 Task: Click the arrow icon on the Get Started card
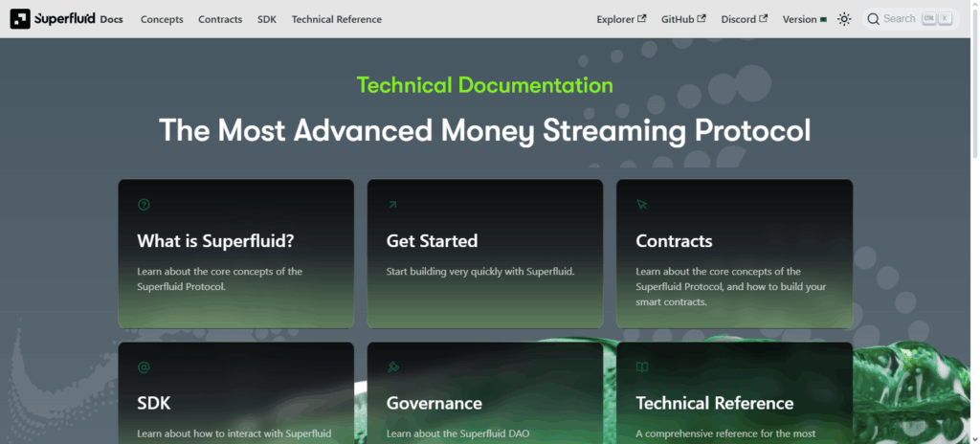point(392,205)
